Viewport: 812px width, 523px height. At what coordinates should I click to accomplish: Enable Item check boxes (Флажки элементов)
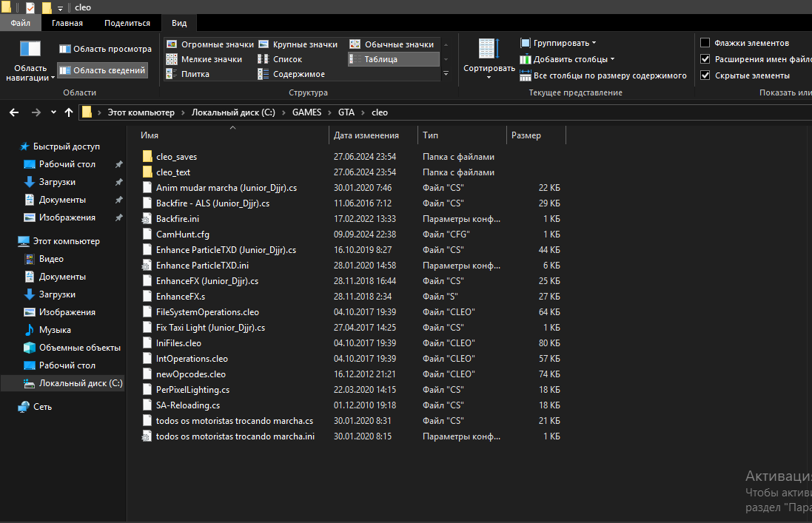pyautogui.click(x=705, y=43)
